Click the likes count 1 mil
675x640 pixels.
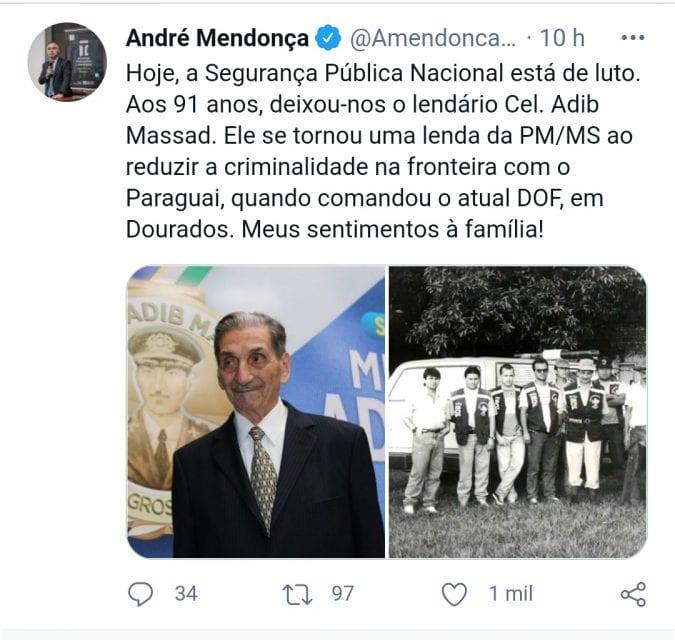coord(511,594)
